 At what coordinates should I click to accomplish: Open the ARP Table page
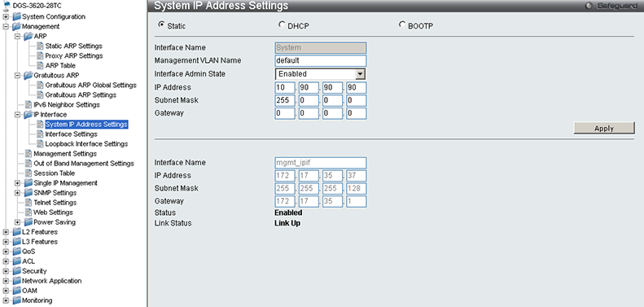pyautogui.click(x=60, y=65)
